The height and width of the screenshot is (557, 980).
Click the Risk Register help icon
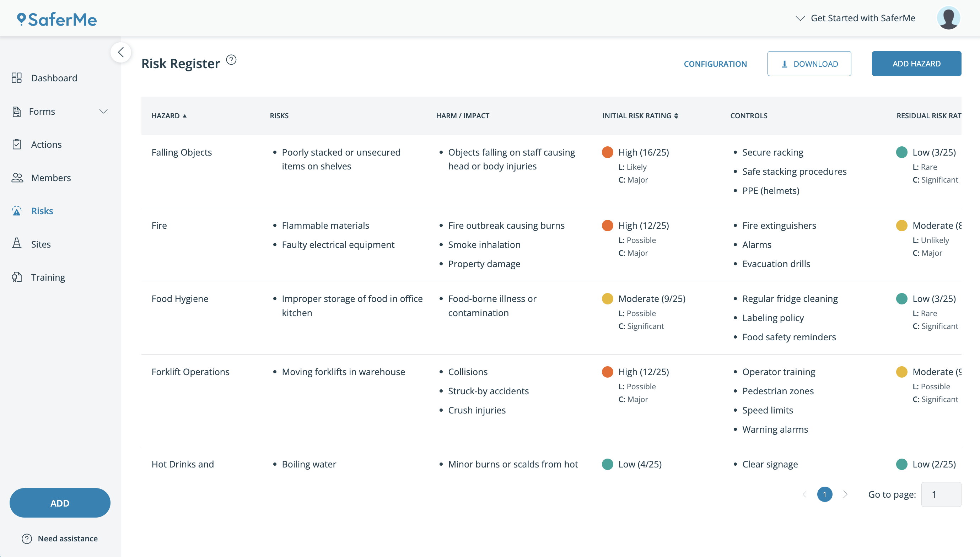(231, 60)
